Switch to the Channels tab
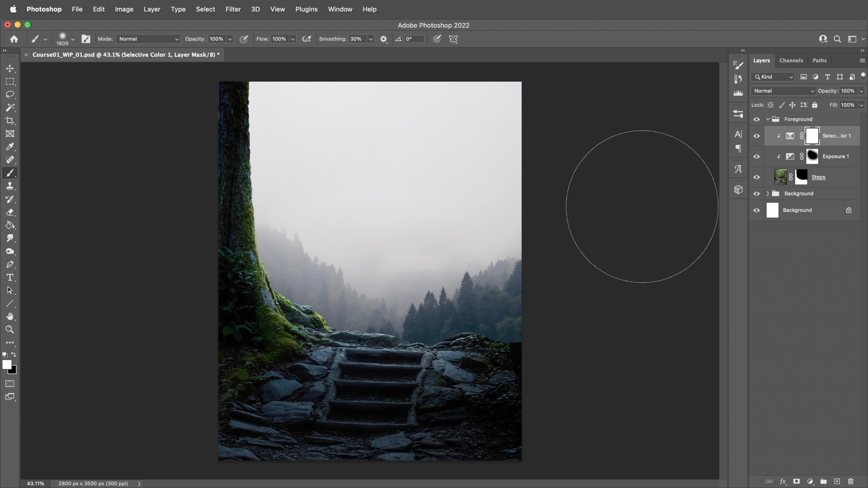868x488 pixels. pyautogui.click(x=791, y=60)
